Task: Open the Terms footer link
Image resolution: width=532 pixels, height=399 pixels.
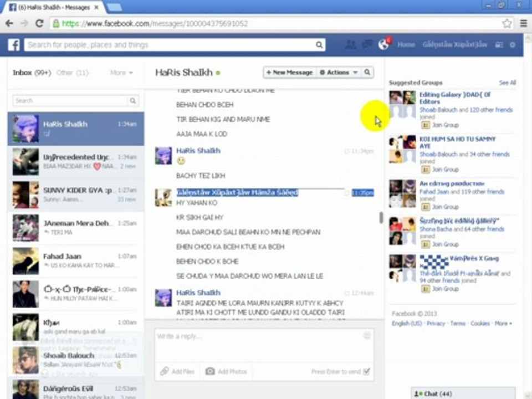Action: point(457,323)
